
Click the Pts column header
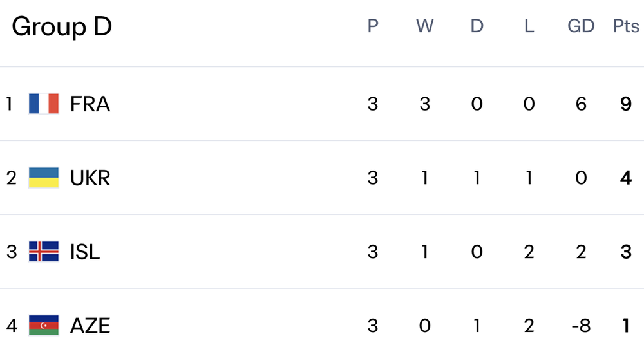coord(625,26)
